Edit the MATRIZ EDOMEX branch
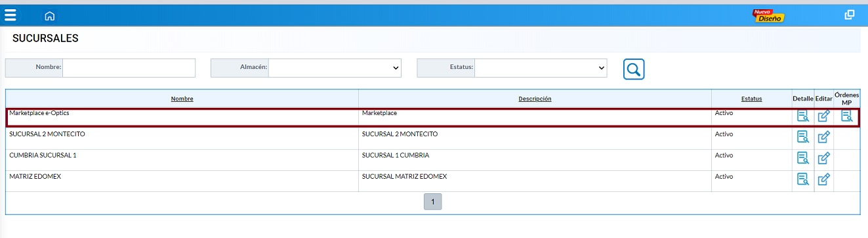868x238 pixels. pos(824,179)
